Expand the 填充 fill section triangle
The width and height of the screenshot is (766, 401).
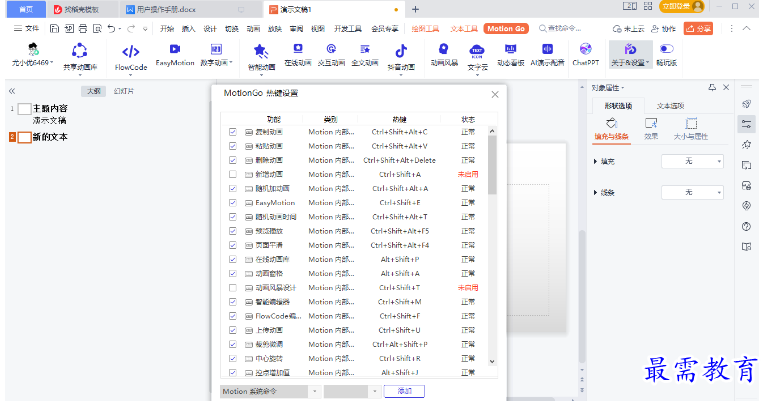point(595,161)
